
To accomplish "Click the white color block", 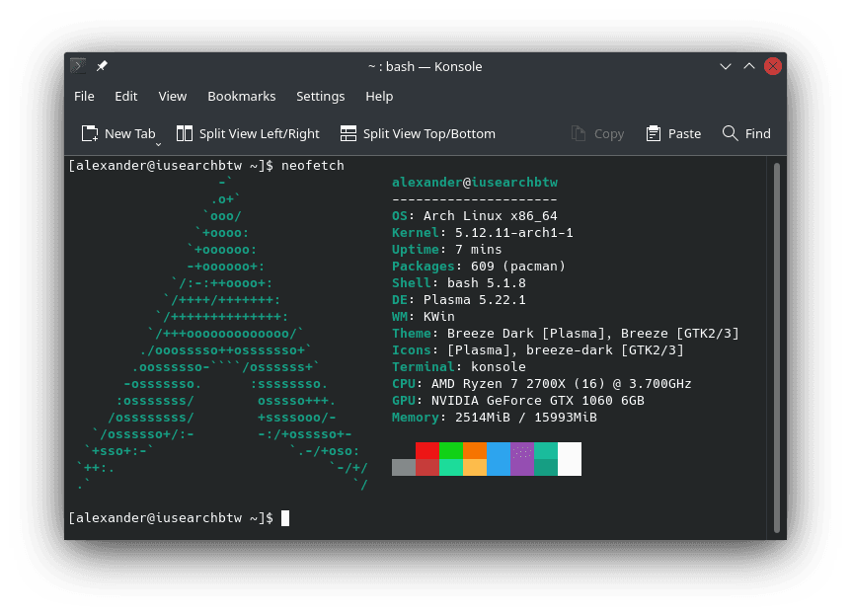I will click(x=570, y=459).
